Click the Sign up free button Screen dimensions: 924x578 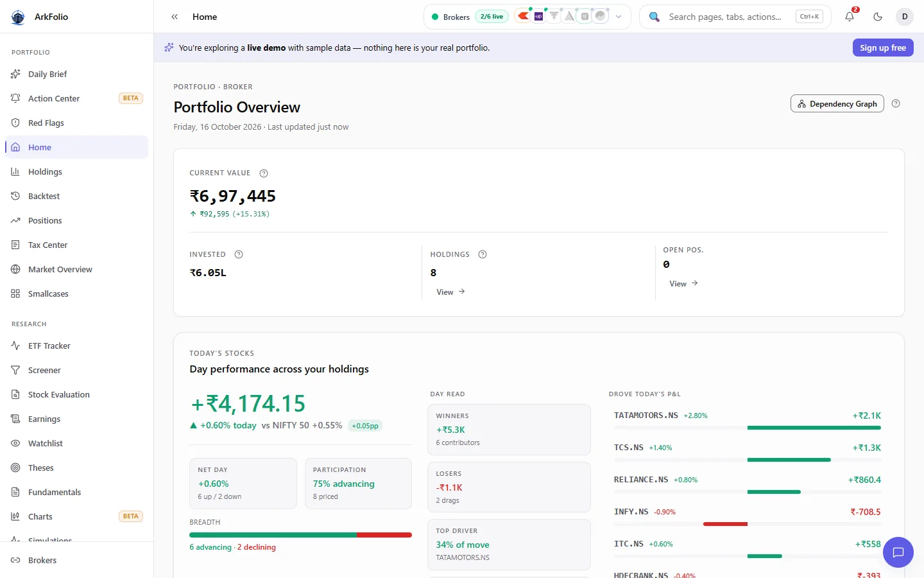pyautogui.click(x=883, y=48)
